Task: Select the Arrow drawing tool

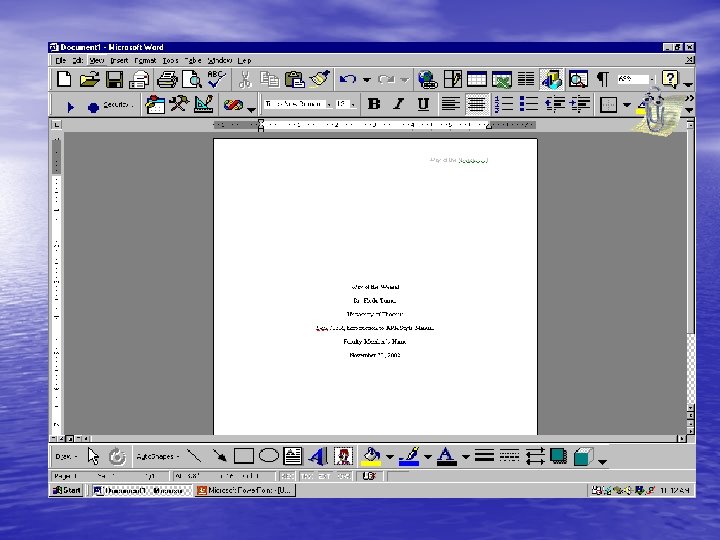Action: coord(219,456)
